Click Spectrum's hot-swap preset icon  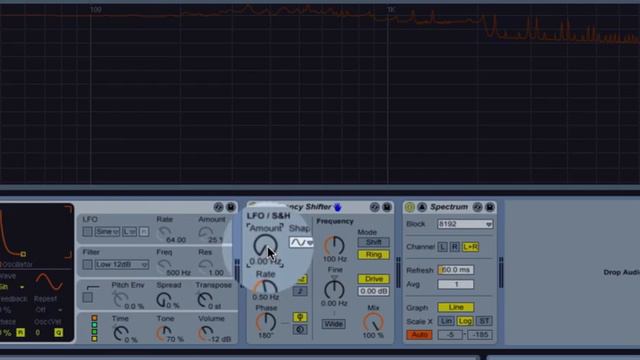[478, 207]
